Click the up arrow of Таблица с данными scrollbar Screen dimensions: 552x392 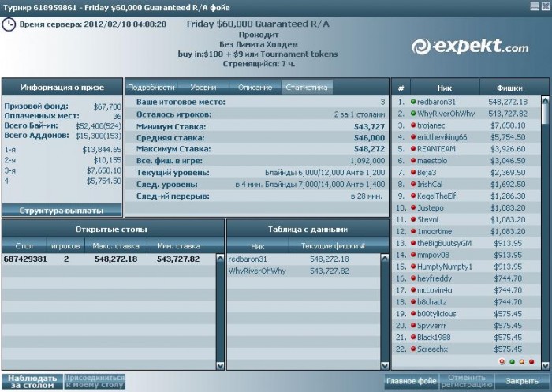tap(385, 259)
